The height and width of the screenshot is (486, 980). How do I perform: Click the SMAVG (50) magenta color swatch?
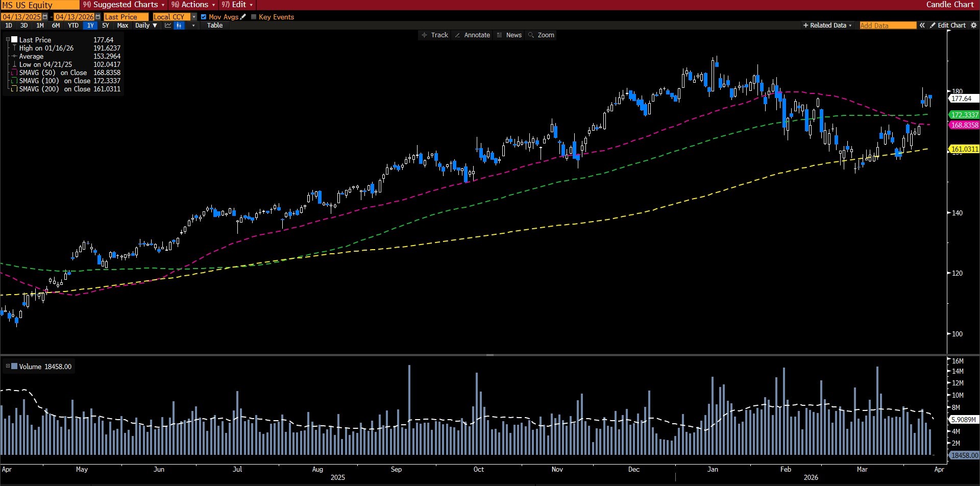pyautogui.click(x=14, y=73)
